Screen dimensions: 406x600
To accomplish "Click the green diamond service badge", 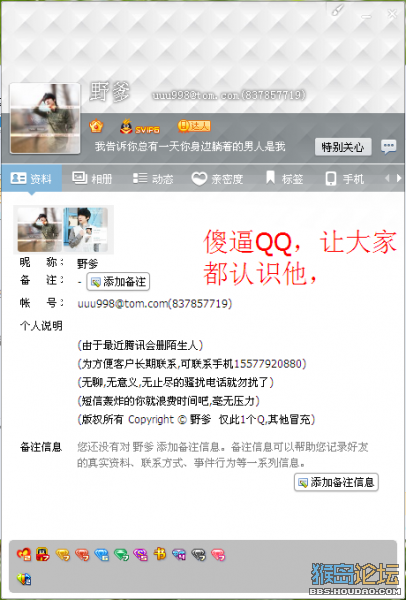I will pyautogui.click(x=121, y=554).
